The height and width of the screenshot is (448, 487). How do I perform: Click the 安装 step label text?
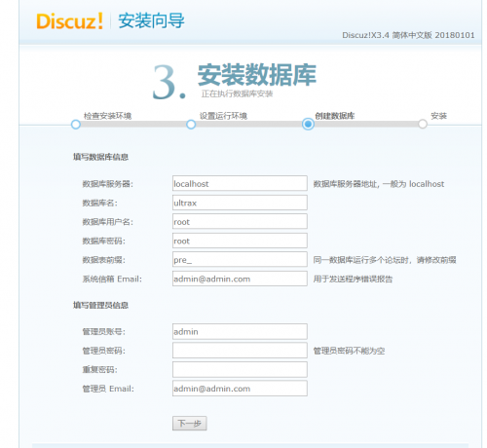(x=438, y=116)
